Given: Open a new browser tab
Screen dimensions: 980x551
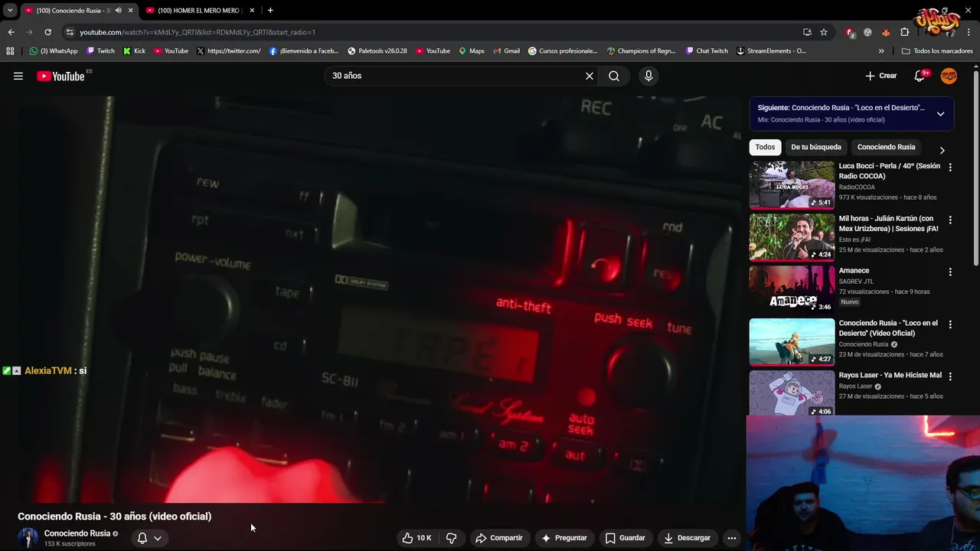Looking at the screenshot, I should click(270, 10).
